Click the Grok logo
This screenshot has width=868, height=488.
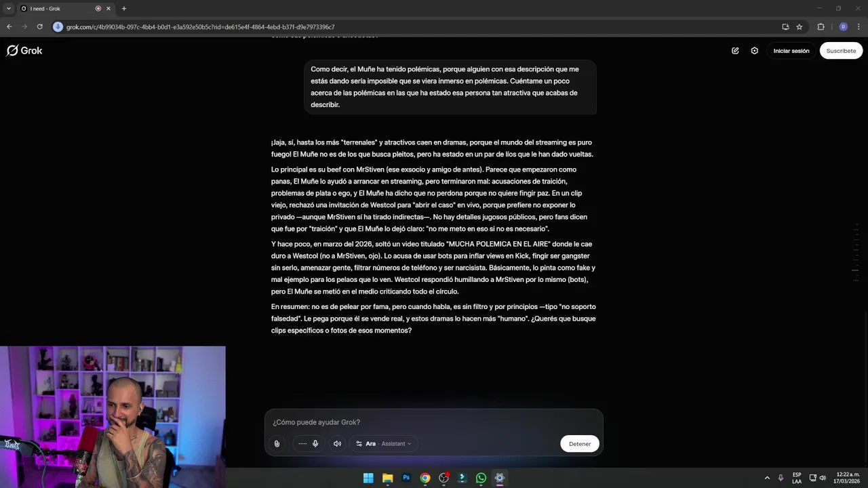[x=24, y=51]
